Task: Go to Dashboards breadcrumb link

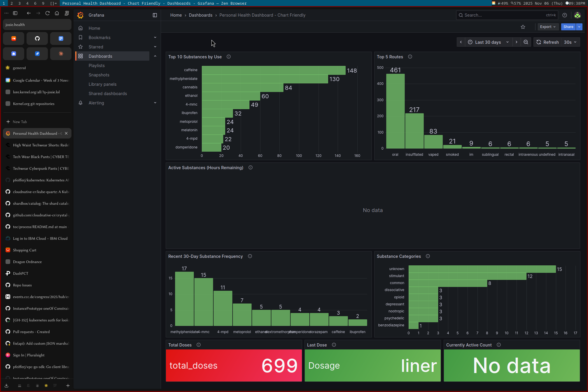Action: (x=200, y=15)
